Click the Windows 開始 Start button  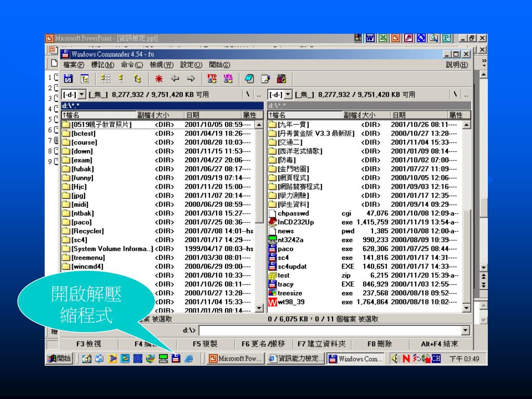59,358
